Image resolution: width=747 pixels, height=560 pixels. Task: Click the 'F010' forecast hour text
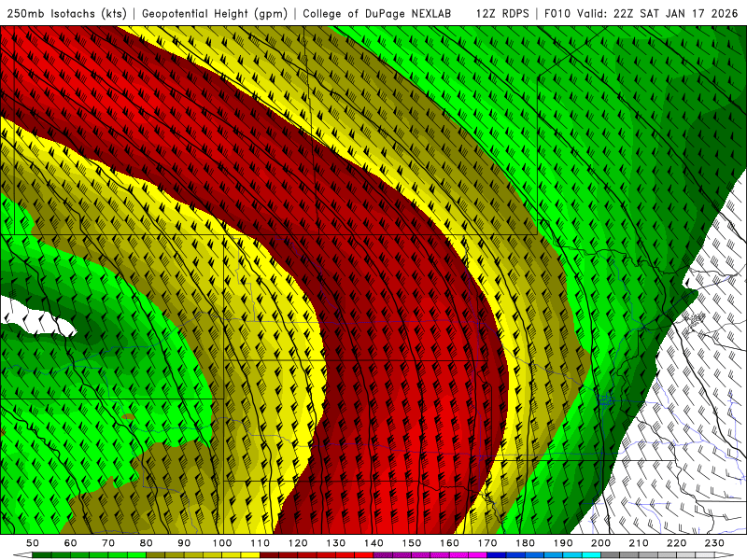[x=557, y=13]
